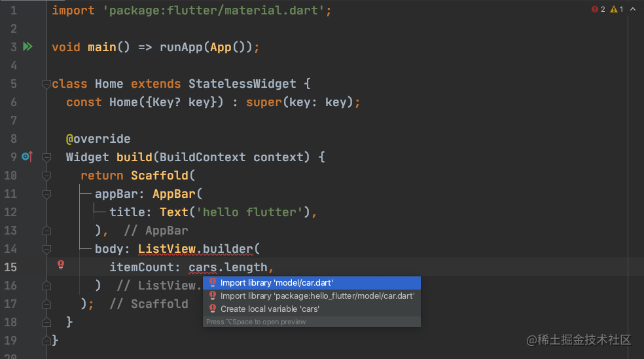The height and width of the screenshot is (359, 644).
Task: Fold the appBar block on line 11
Action: click(46, 194)
